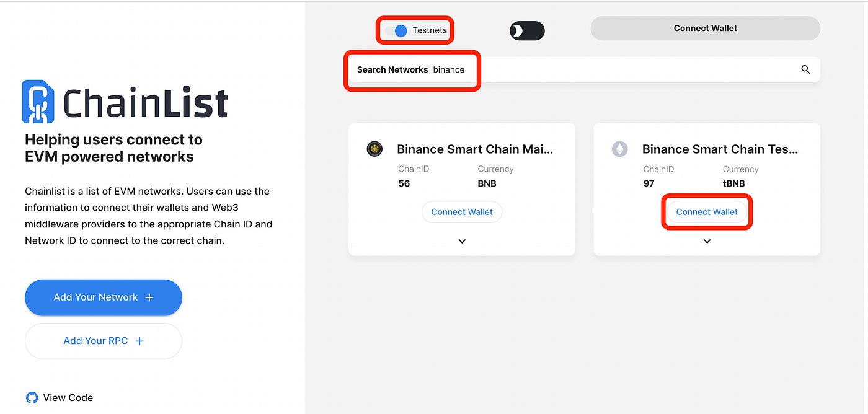Click the plus icon in Add Your RPC
868x414 pixels.
(x=139, y=341)
